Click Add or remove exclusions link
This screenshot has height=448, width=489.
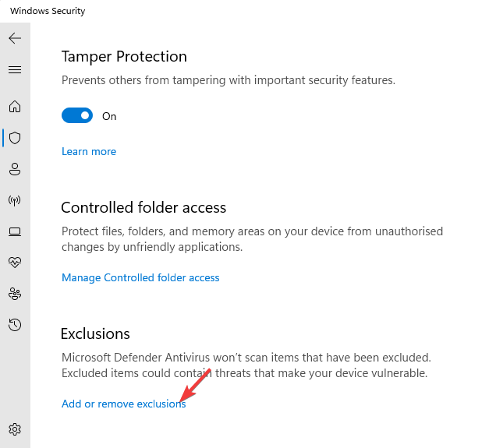pos(123,404)
